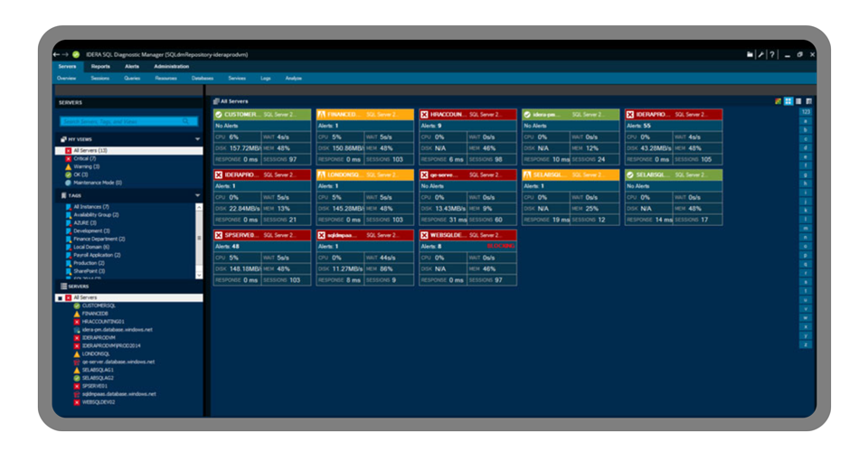
Task: Click the My Views panel icon
Action: 63,139
